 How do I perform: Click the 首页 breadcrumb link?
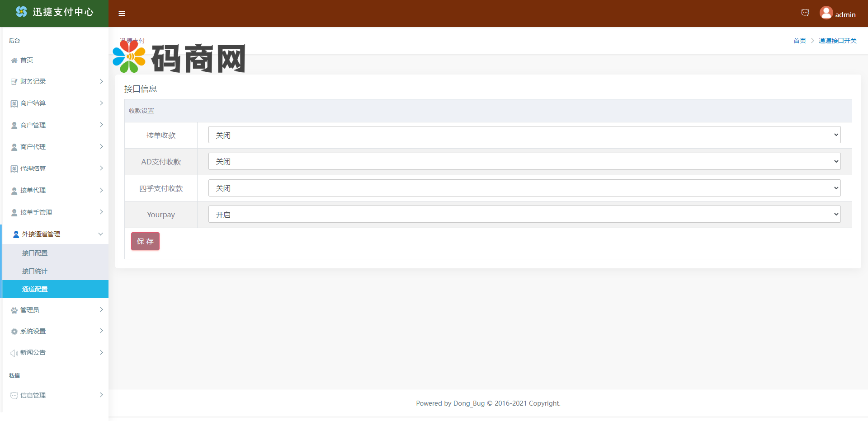pyautogui.click(x=799, y=41)
